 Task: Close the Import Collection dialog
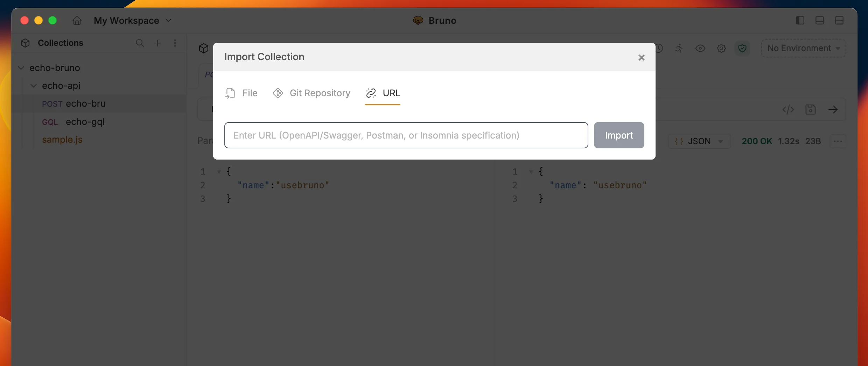641,57
